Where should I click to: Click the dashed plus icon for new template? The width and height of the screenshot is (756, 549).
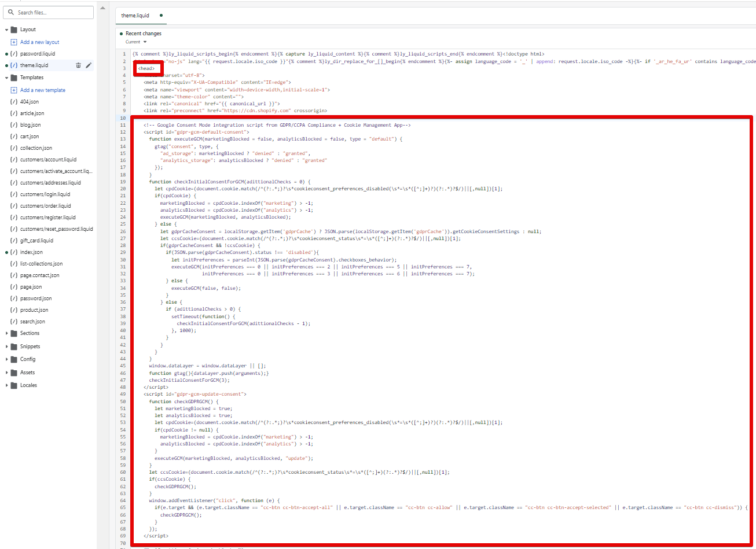[x=14, y=90]
